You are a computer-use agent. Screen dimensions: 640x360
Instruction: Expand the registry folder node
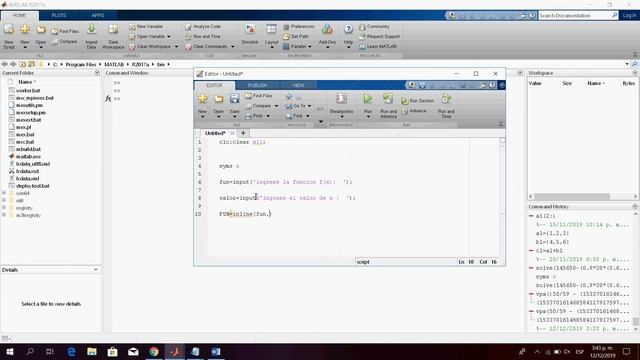(x=4, y=208)
